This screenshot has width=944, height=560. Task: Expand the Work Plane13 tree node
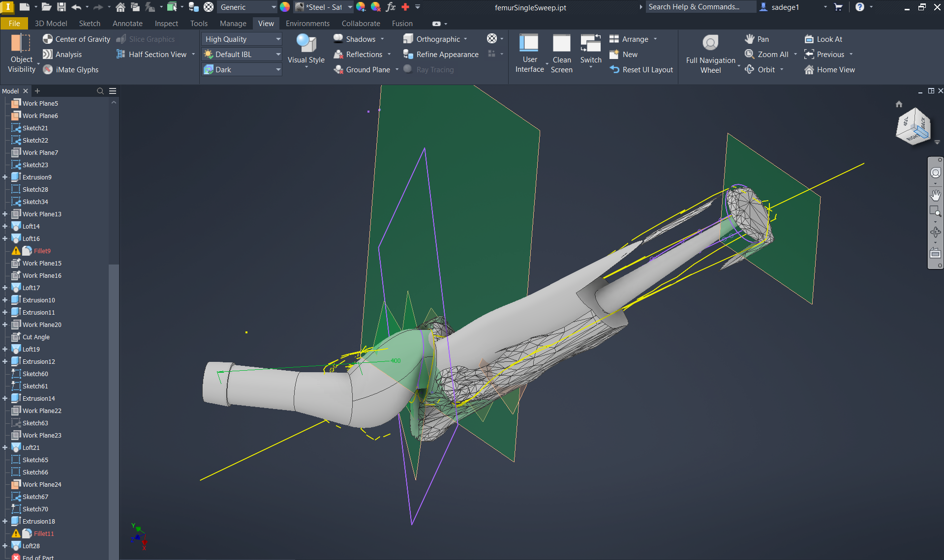click(5, 214)
